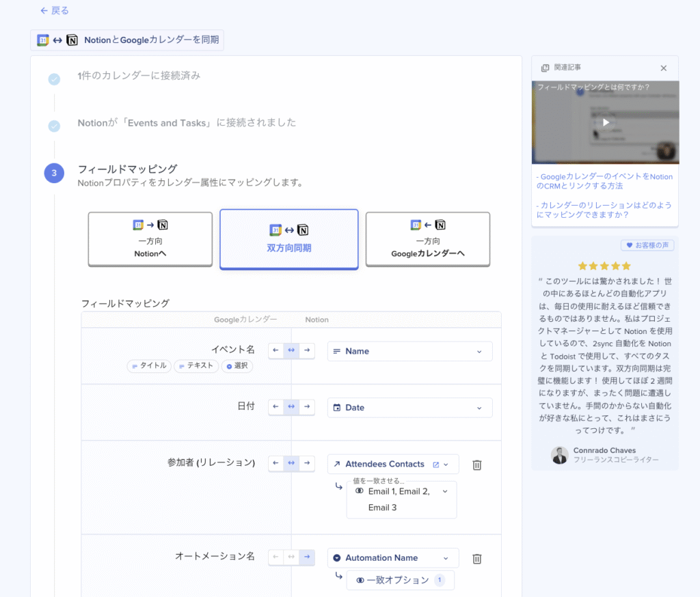Play the フィールドマッピングとは何ですか video

click(604, 124)
